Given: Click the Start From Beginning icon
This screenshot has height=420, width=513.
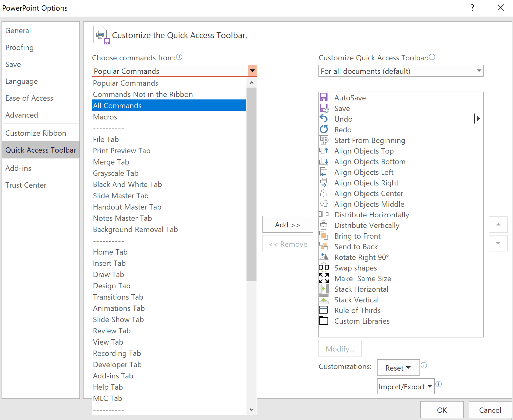Looking at the screenshot, I should point(324,140).
